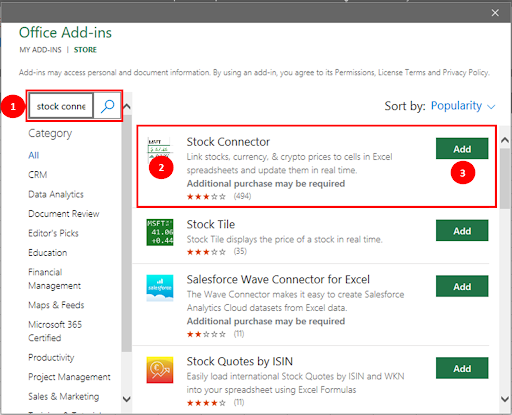
Task: Click the category list scrollbar thumb
Action: coord(127,233)
